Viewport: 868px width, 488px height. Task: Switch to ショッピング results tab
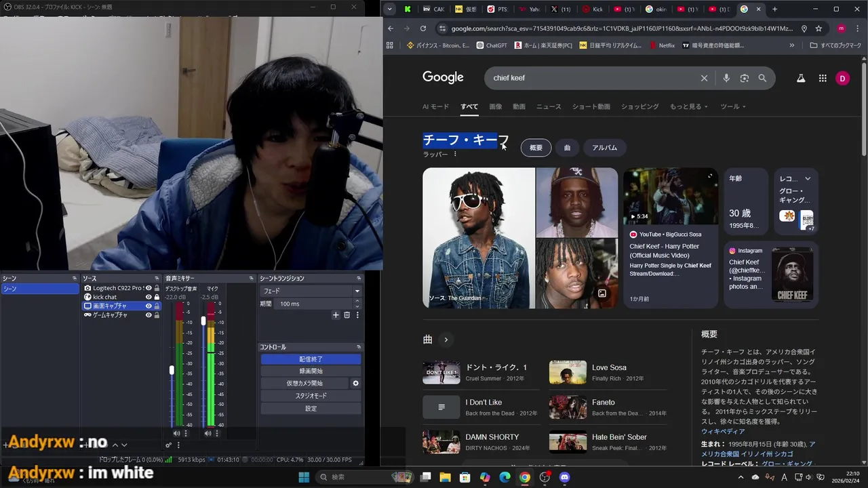pyautogui.click(x=639, y=106)
